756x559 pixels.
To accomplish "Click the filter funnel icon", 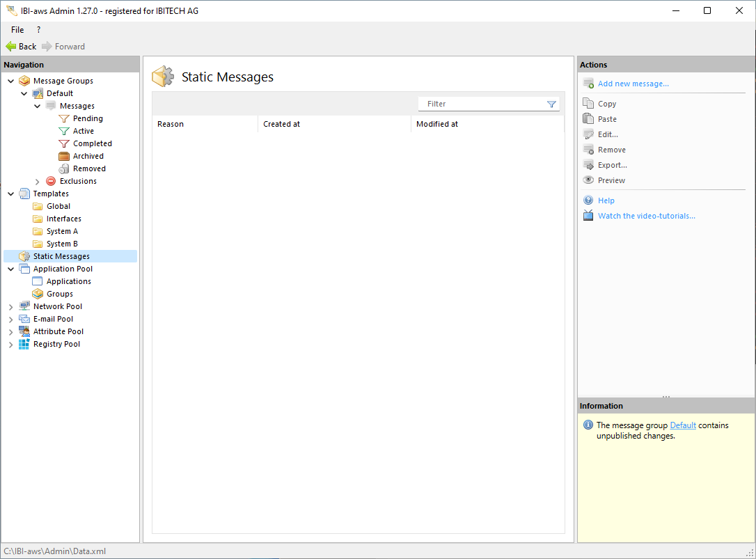I will (551, 104).
